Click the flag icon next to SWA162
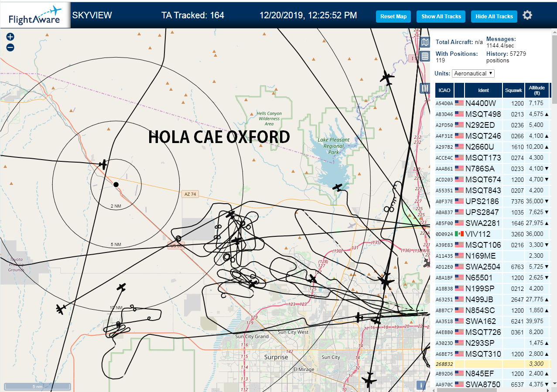 pos(459,321)
